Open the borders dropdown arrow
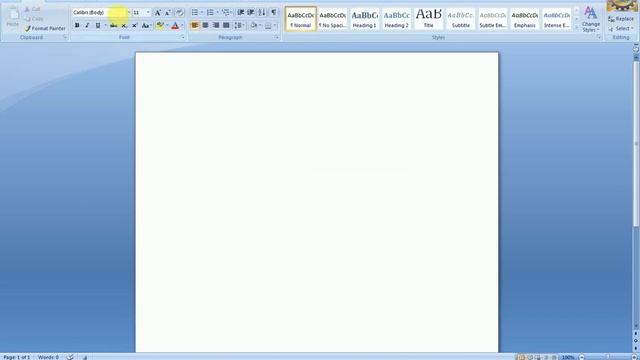 275,25
